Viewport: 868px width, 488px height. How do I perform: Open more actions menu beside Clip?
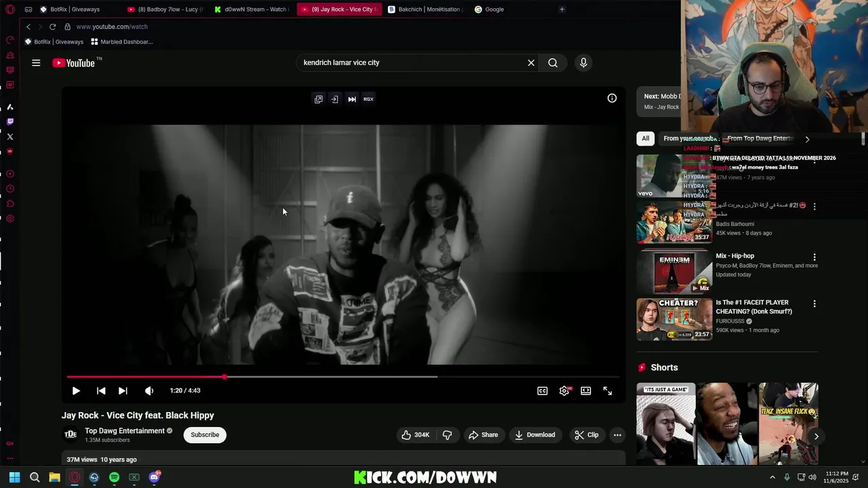click(x=617, y=435)
